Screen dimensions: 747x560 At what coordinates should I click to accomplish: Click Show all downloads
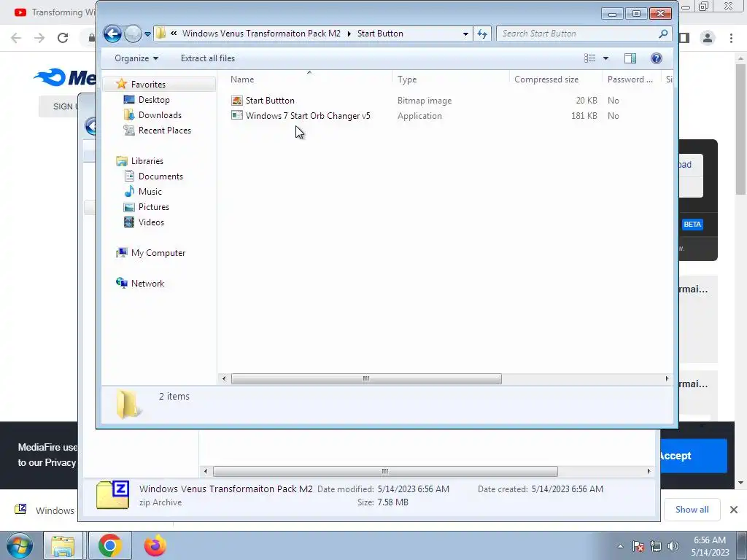click(x=692, y=510)
